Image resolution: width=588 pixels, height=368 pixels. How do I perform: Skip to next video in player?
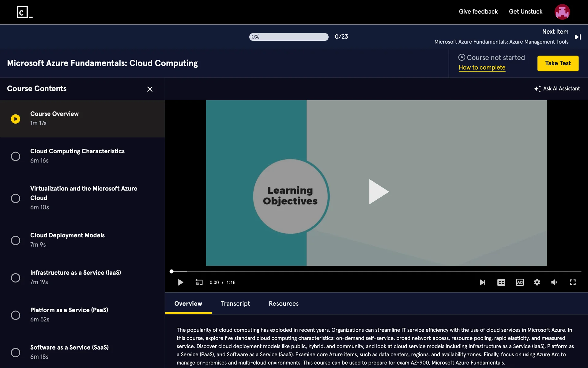pos(482,282)
